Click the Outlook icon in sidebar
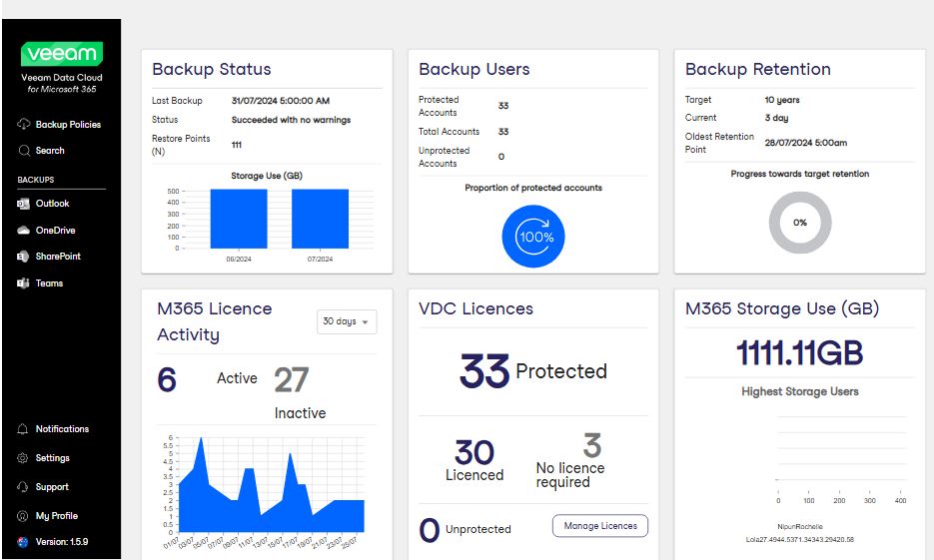 tap(23, 204)
